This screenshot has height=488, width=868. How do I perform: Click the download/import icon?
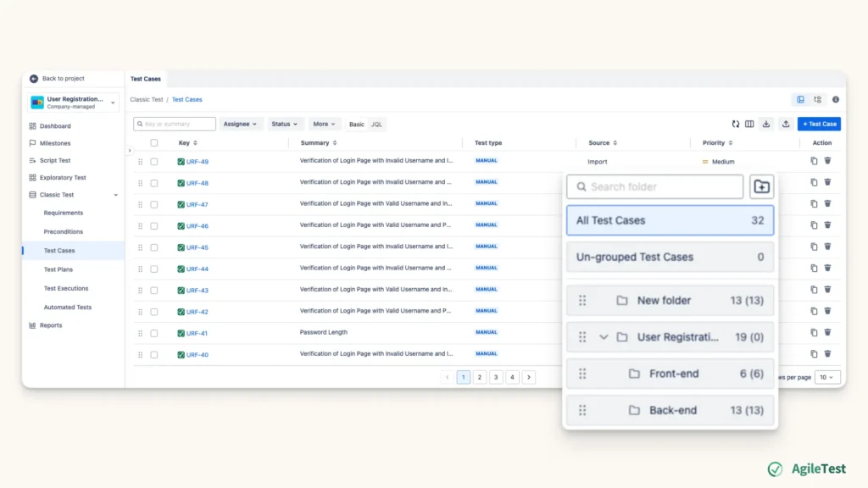tap(766, 124)
